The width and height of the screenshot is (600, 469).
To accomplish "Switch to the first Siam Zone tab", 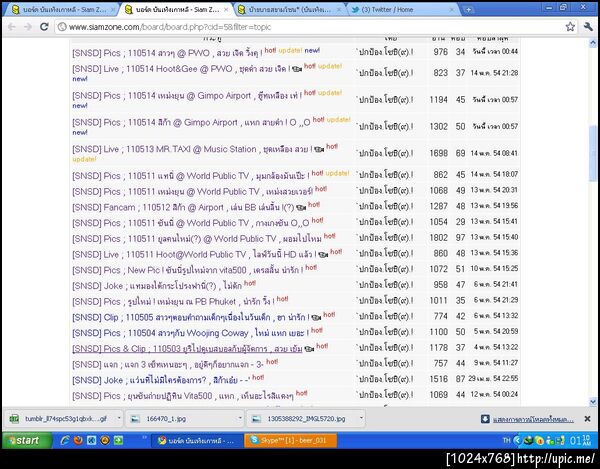I will coord(61,10).
